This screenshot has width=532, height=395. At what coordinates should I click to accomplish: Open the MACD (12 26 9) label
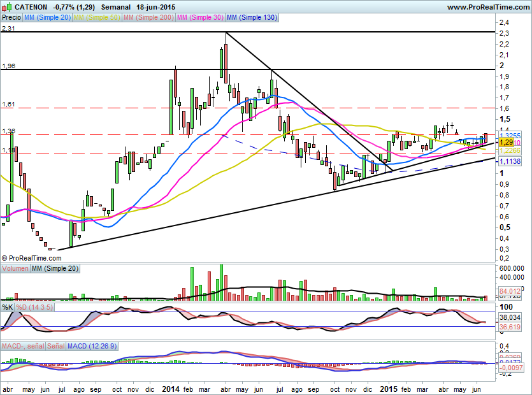point(91,346)
